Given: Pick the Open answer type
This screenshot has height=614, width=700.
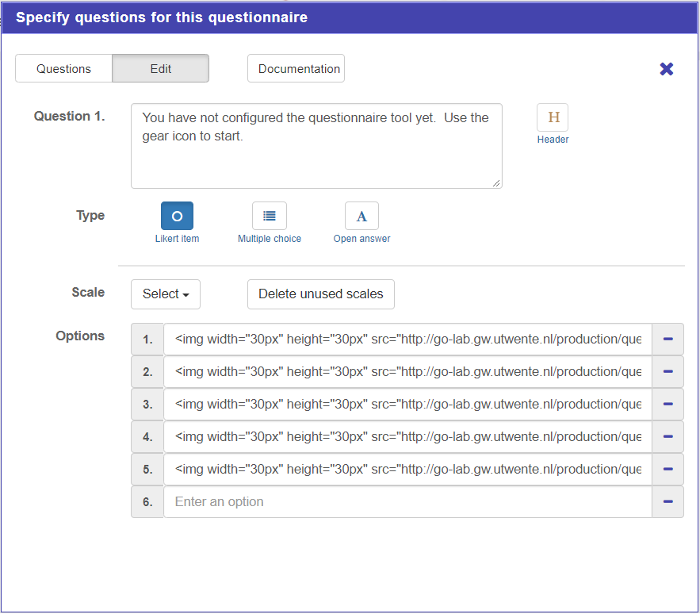Looking at the screenshot, I should [x=361, y=216].
